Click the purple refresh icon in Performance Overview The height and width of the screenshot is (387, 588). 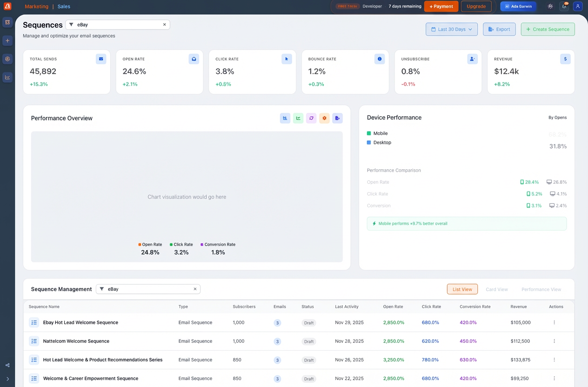pos(311,118)
